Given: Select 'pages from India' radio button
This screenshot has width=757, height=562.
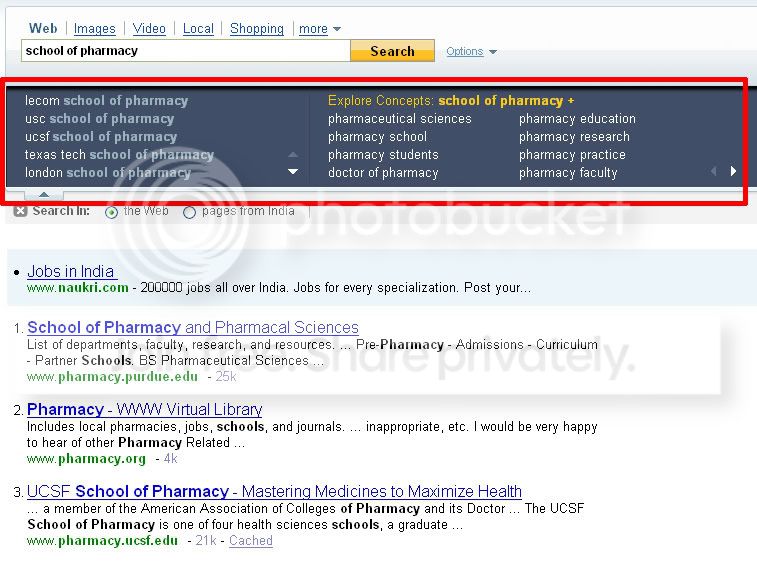Looking at the screenshot, I should (189, 212).
